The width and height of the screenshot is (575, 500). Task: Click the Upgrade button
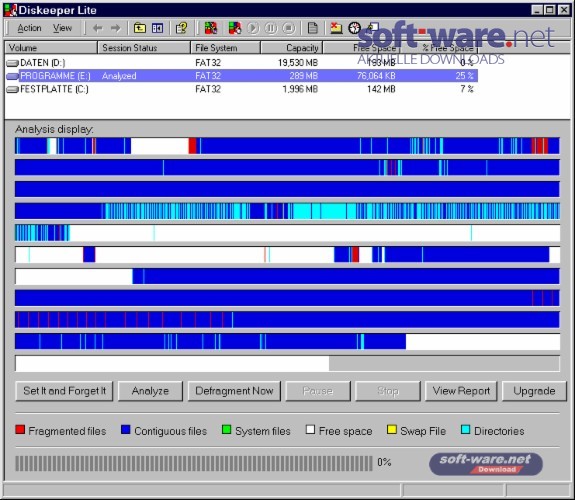click(x=534, y=391)
